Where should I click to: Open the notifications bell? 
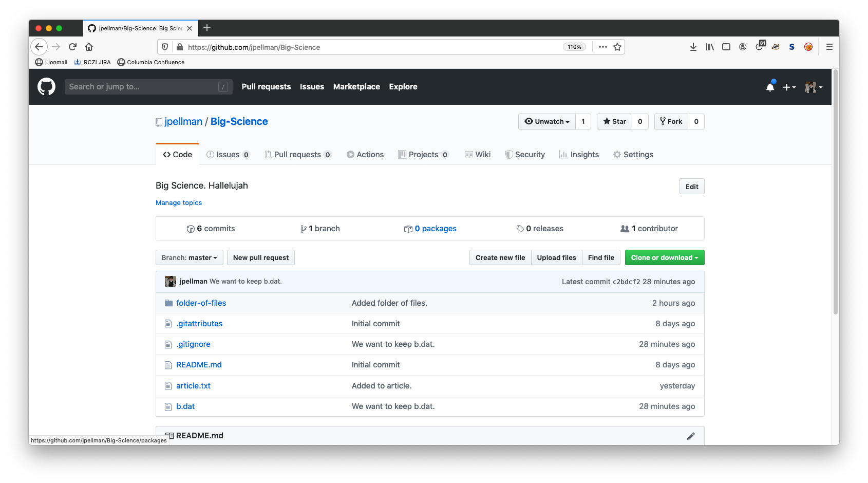770,87
